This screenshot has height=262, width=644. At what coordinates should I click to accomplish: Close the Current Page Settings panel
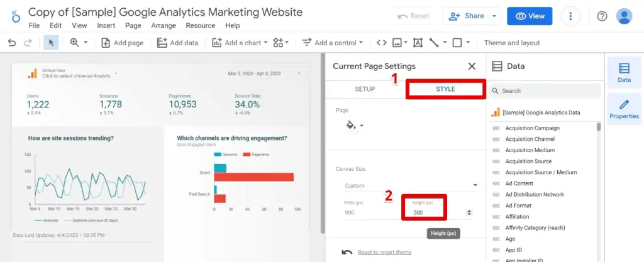472,66
